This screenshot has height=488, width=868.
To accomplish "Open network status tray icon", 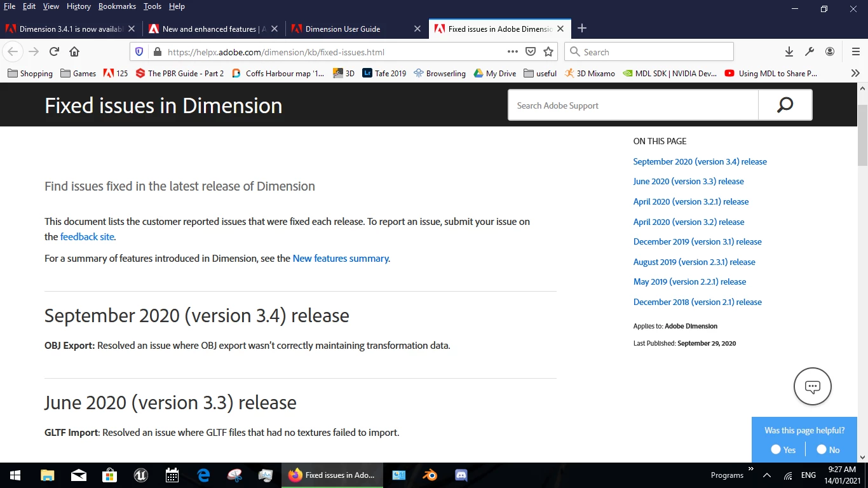I will [x=788, y=475].
